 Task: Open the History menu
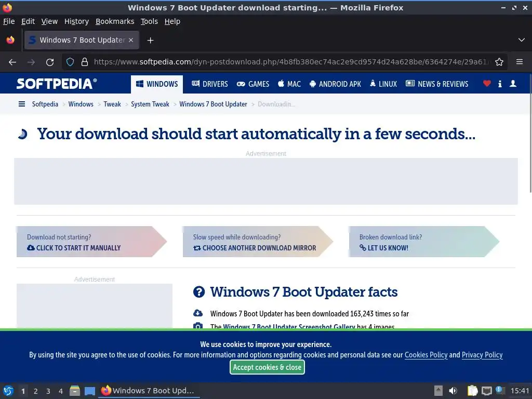click(77, 21)
